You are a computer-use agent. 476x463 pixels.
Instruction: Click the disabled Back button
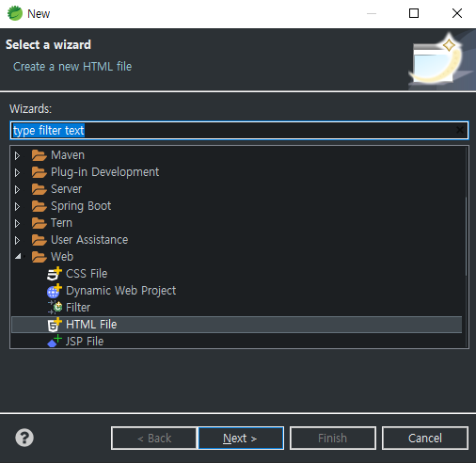tap(154, 438)
